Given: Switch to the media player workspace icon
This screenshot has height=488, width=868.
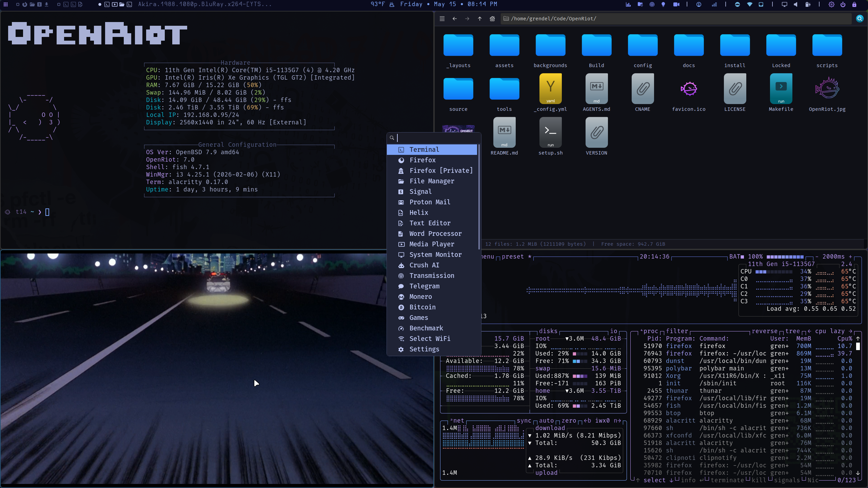Looking at the screenshot, I should coord(115,4).
